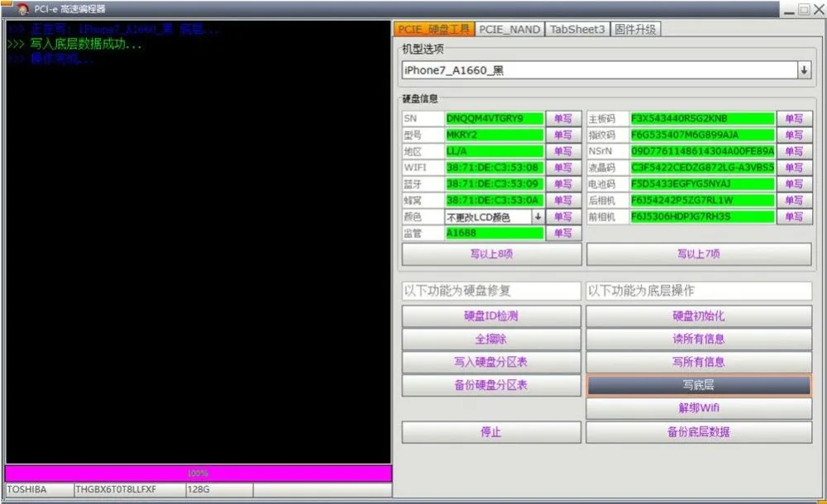
Task: Maximize the PCI-e programmer window
Action: coord(804,9)
